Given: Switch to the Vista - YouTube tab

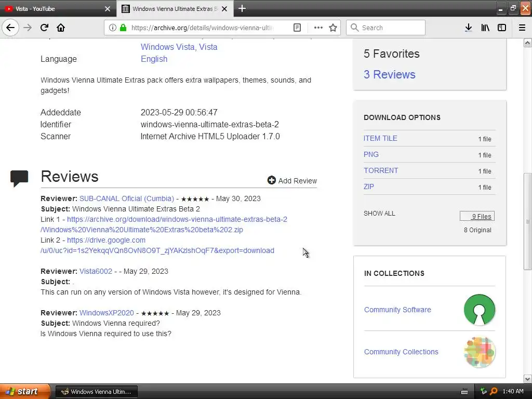Looking at the screenshot, I should (x=58, y=8).
